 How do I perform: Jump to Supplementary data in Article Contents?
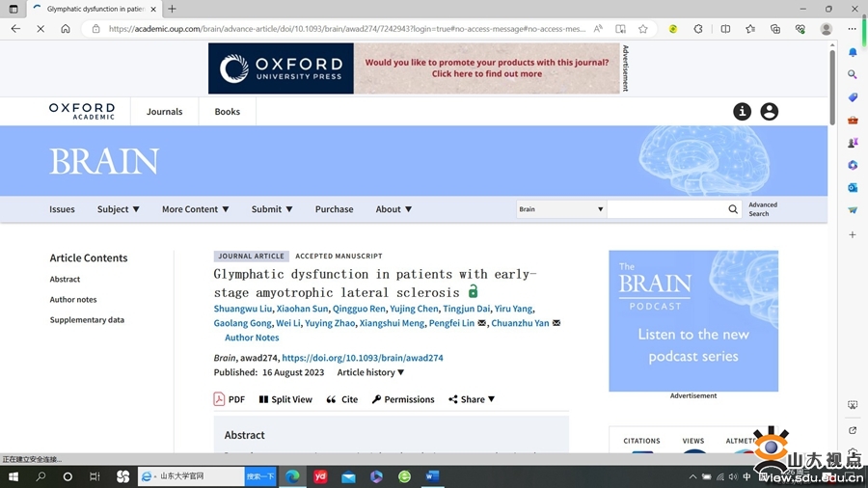(x=87, y=320)
